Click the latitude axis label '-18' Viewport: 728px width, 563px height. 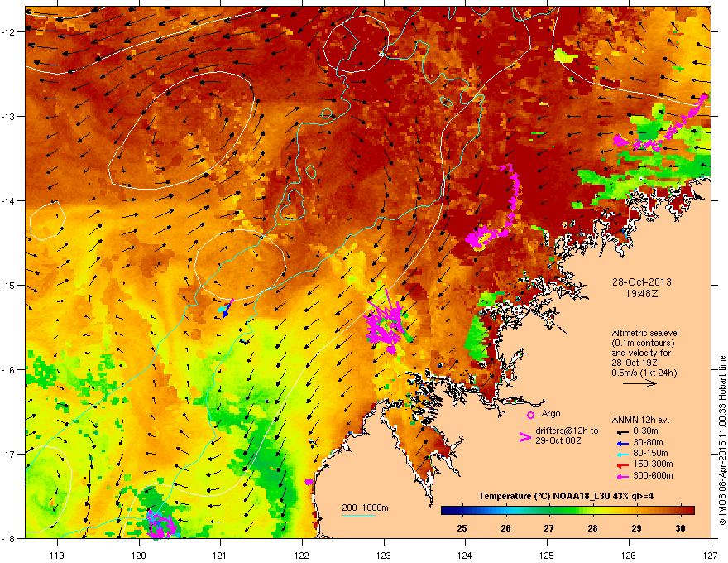(9, 538)
